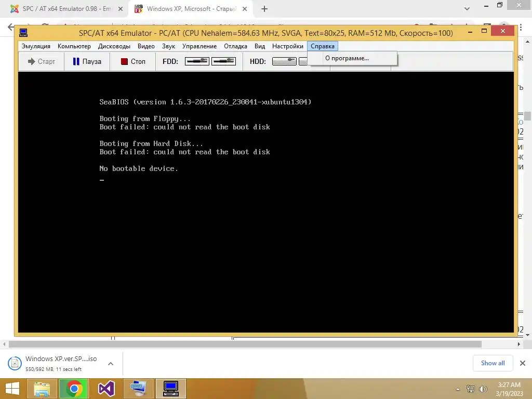This screenshot has height=399, width=532.
Task: Open Visual Studio from the taskbar
Action: coord(106,389)
